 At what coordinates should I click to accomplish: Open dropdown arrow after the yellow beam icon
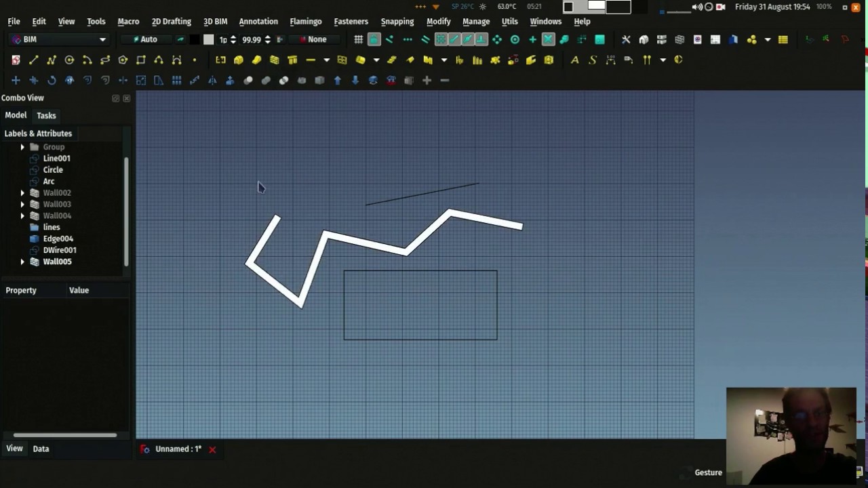[x=326, y=60]
